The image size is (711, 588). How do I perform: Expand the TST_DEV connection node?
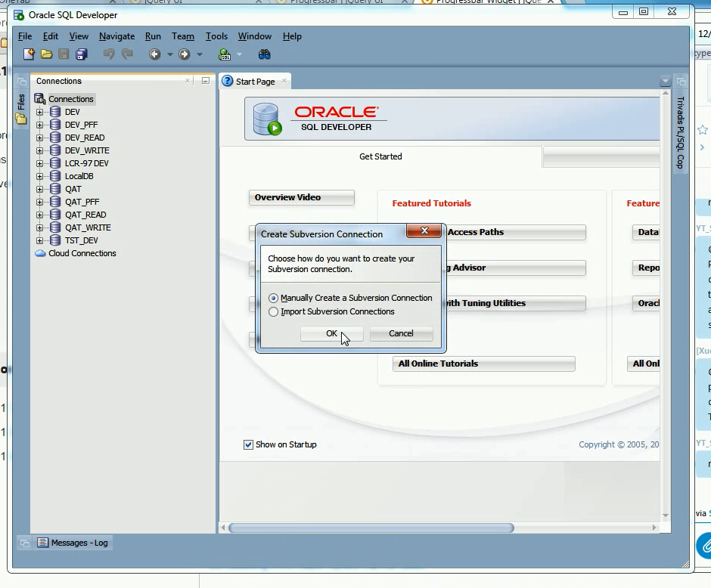point(39,240)
